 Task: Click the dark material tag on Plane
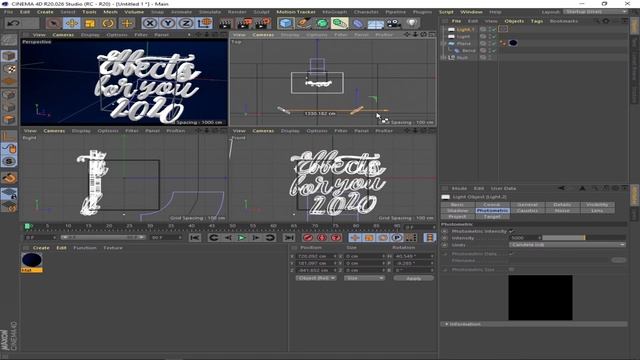pos(513,43)
